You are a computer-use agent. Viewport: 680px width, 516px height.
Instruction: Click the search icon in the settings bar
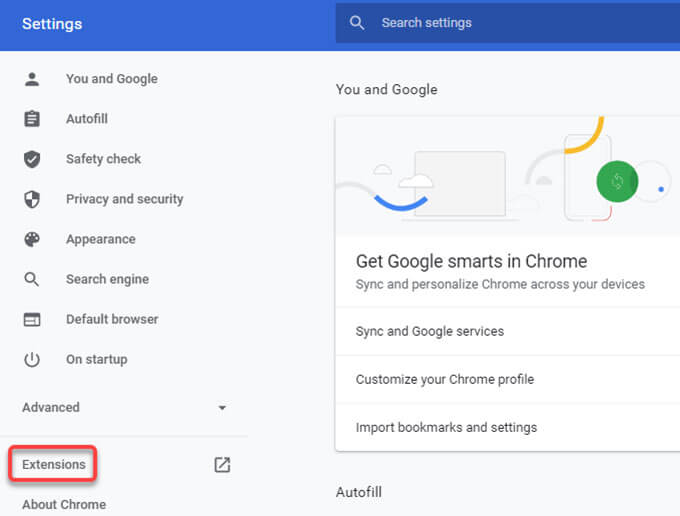[357, 23]
